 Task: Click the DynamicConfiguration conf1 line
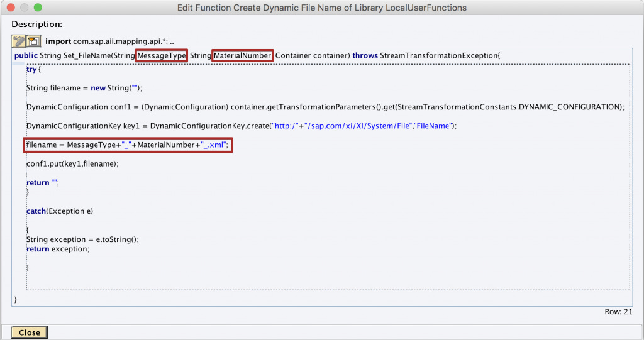pyautogui.click(x=325, y=107)
